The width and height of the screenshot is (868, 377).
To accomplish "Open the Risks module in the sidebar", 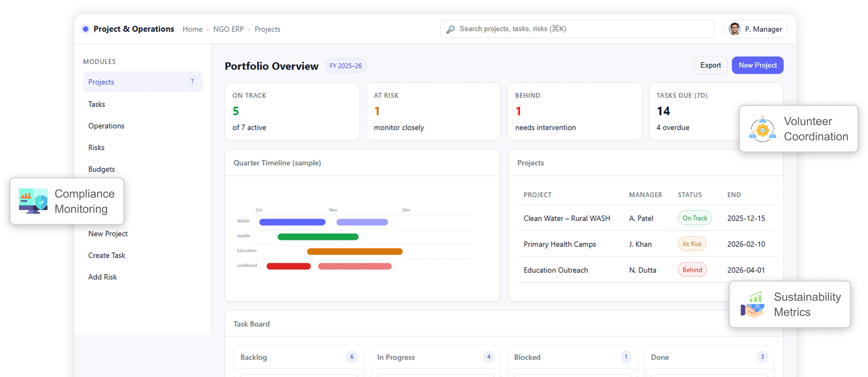I will [96, 147].
